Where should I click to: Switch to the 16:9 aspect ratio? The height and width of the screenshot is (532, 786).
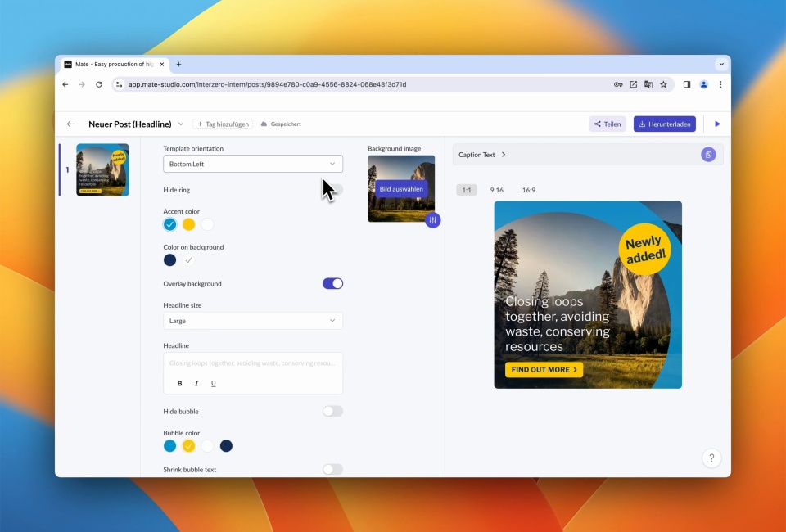tap(529, 190)
